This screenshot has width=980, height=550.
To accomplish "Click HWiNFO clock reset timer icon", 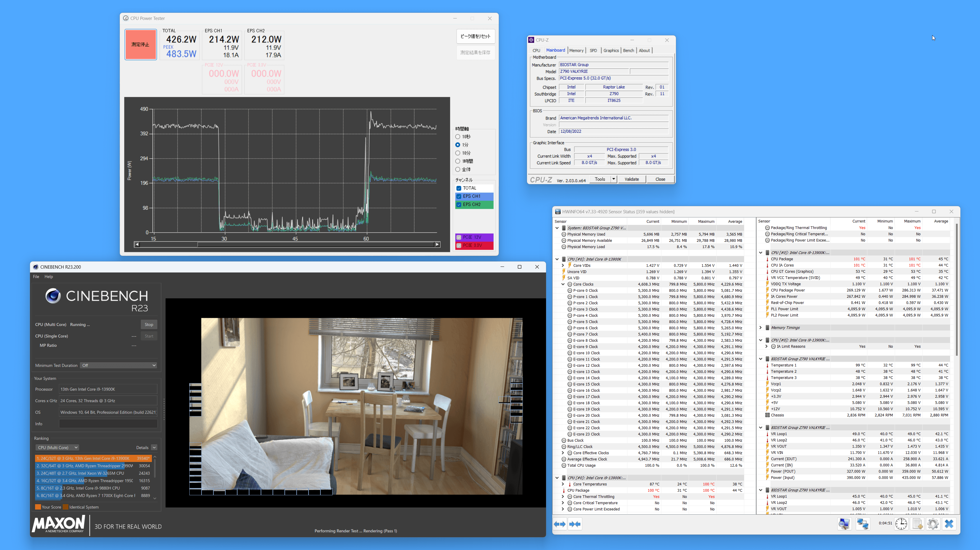I will tap(901, 524).
